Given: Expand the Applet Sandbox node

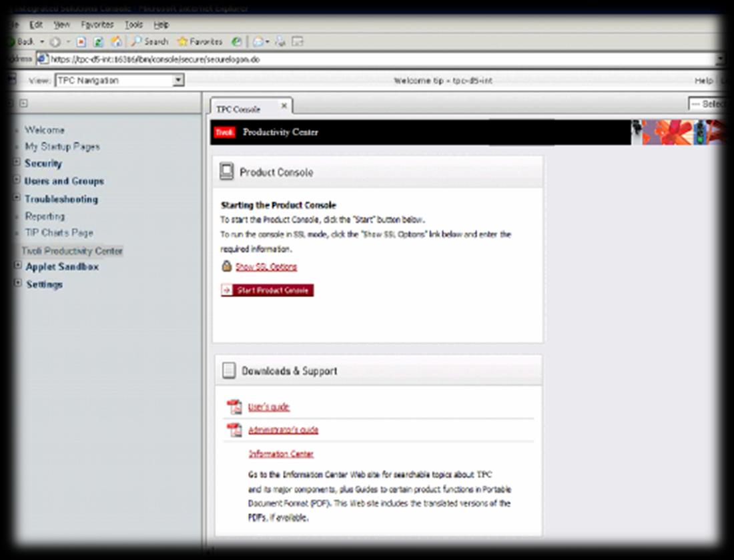Looking at the screenshot, I should pos(18,265).
